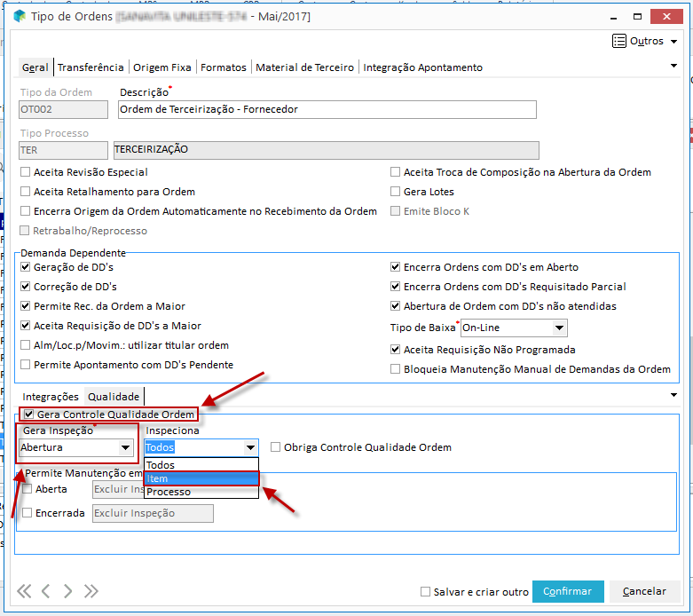The image size is (693, 616).
Task: Open the Transferência tab
Action: pyautogui.click(x=91, y=67)
